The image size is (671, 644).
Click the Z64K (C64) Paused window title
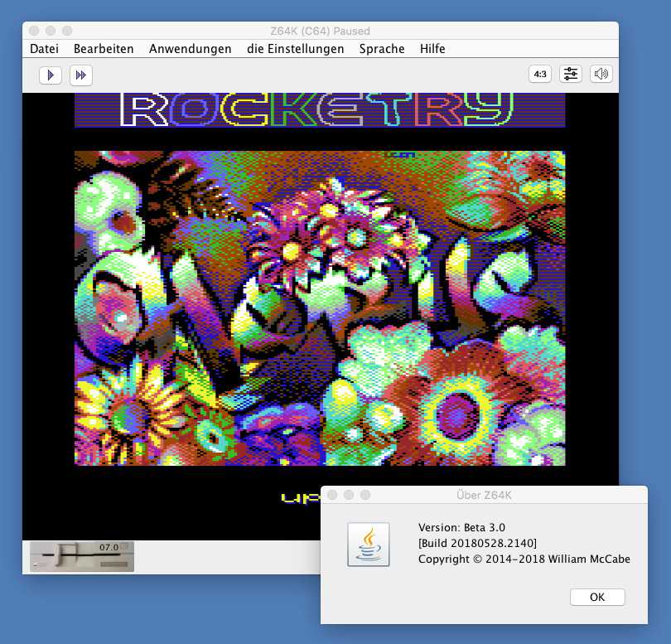[x=320, y=31]
